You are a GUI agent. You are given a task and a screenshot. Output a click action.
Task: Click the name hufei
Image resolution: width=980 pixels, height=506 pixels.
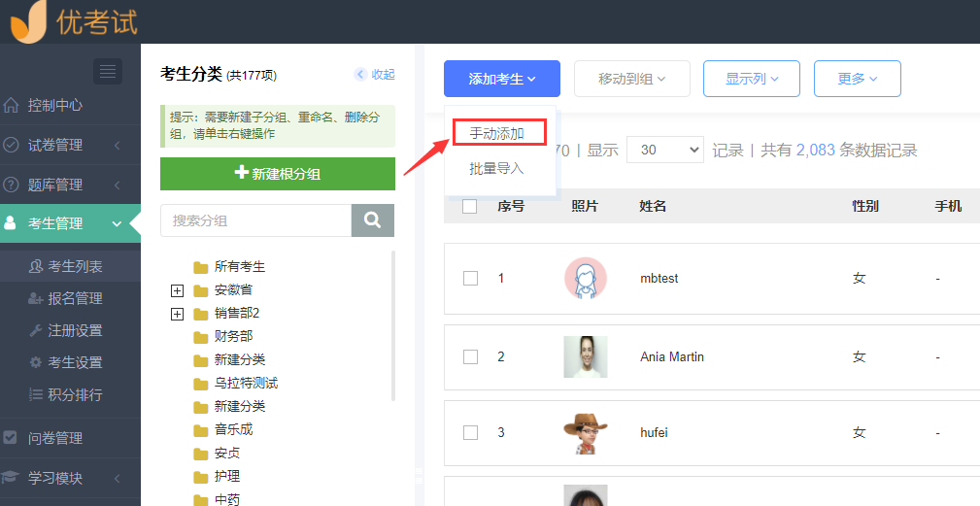pos(654,432)
